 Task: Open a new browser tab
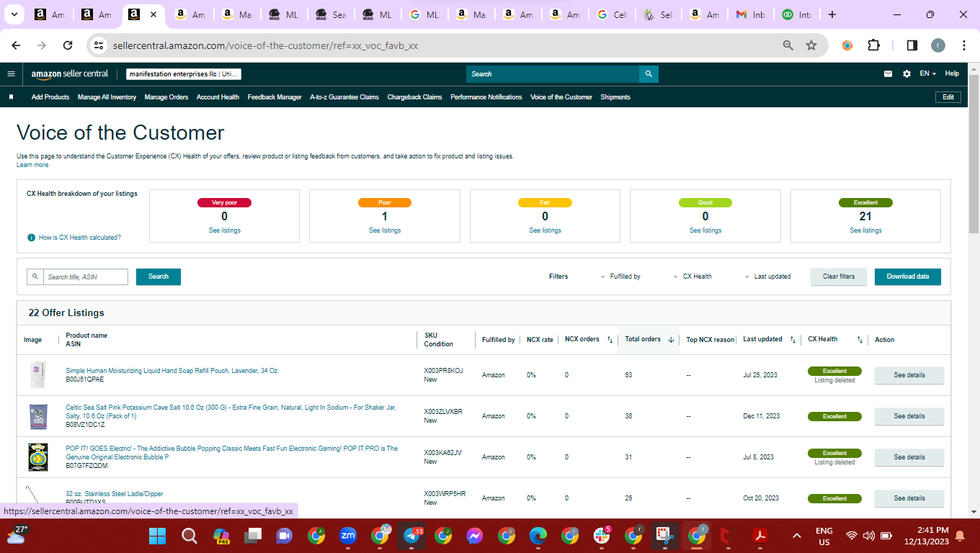(x=832, y=14)
